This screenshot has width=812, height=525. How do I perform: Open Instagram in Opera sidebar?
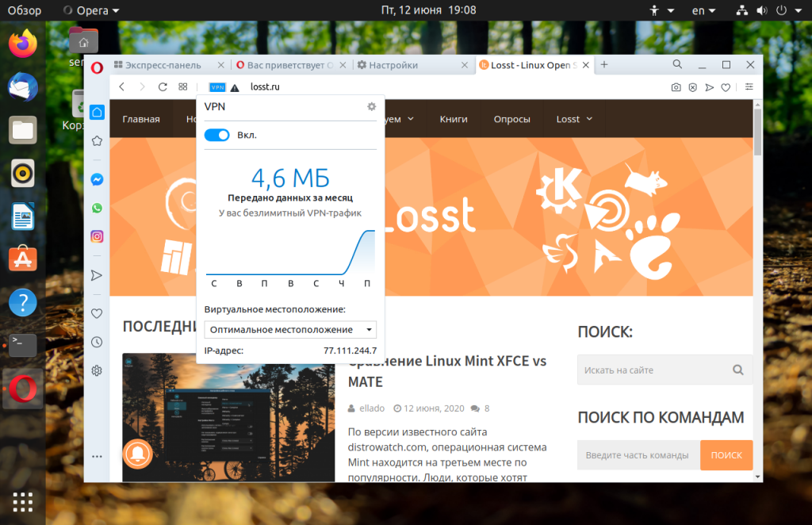click(x=97, y=236)
